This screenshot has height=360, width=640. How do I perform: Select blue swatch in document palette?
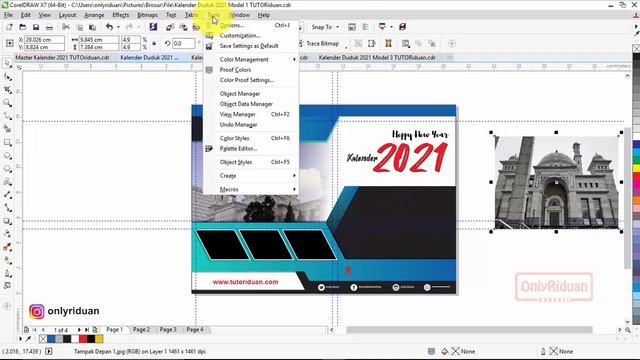[x=51, y=339]
